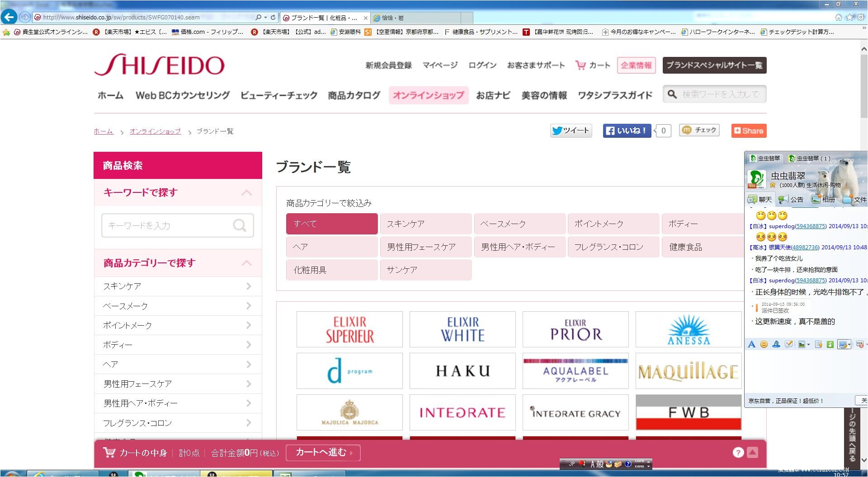Screen dimensions: 868x477
Task: Collapse the キーワードで探す section
Action: pos(247,193)
